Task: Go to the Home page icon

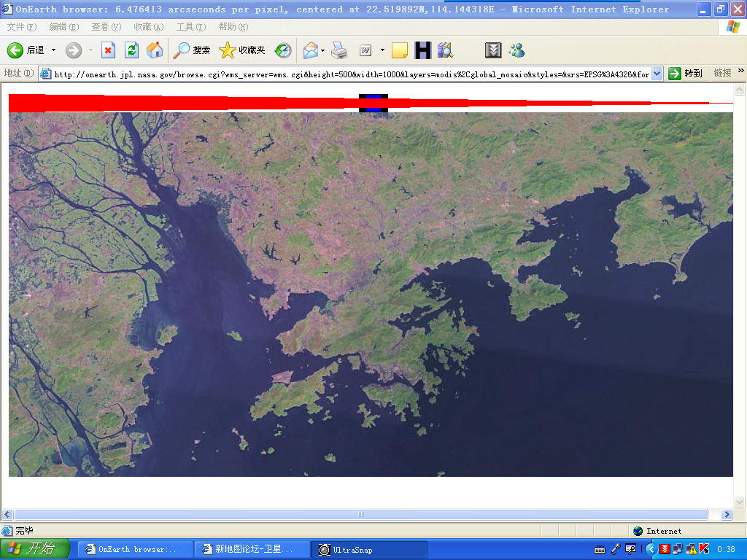Action: (155, 50)
